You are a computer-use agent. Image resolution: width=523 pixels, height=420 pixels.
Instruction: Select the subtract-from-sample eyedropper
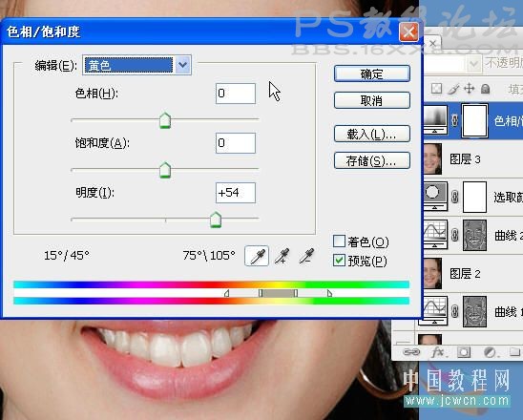click(x=307, y=256)
